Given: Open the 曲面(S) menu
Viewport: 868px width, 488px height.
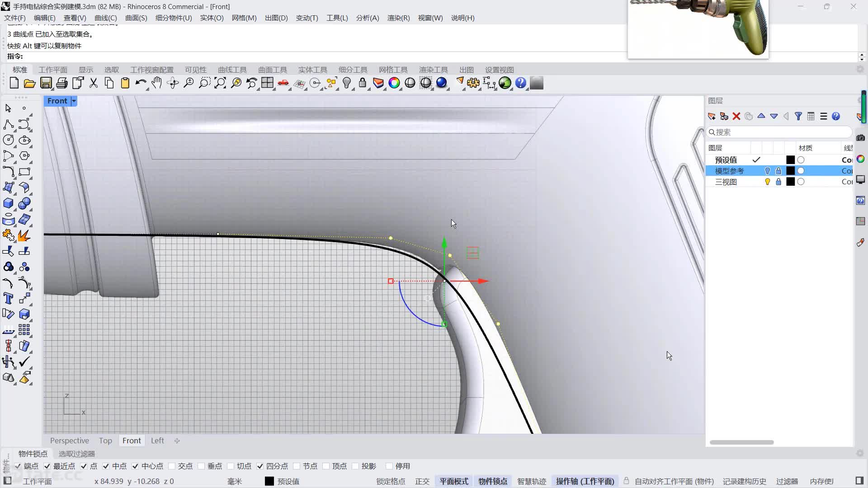Looking at the screenshot, I should pos(136,18).
